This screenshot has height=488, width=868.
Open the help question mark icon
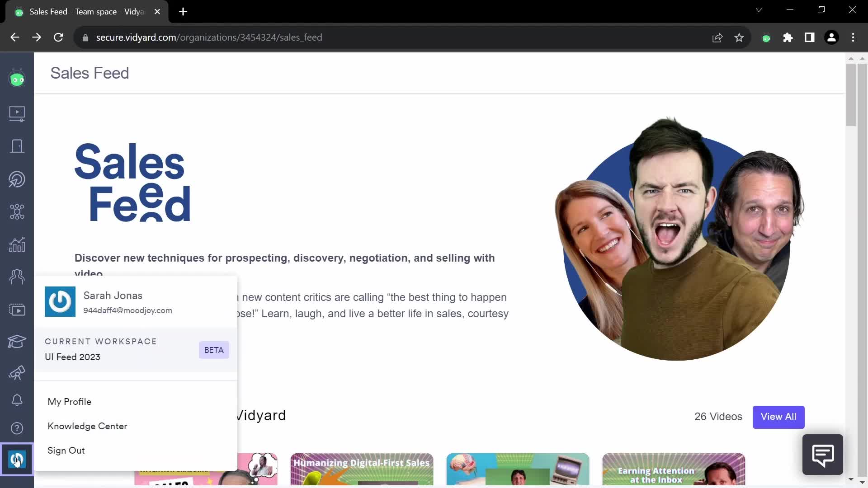[x=17, y=428]
